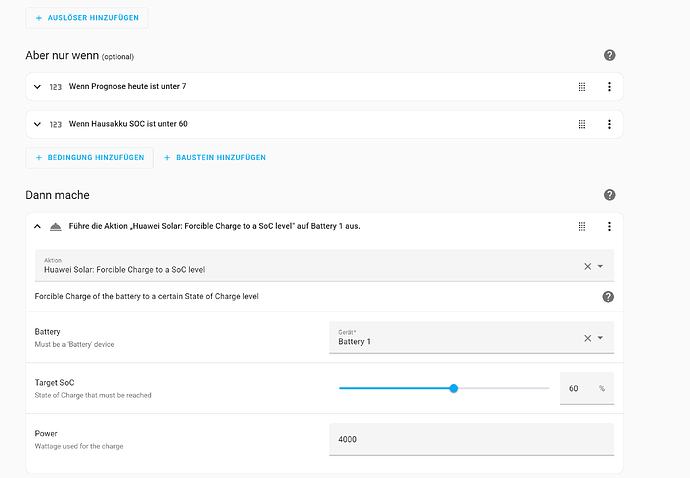This screenshot has height=478, width=690.
Task: Select the 'Dann mache' heading
Action: 57,195
